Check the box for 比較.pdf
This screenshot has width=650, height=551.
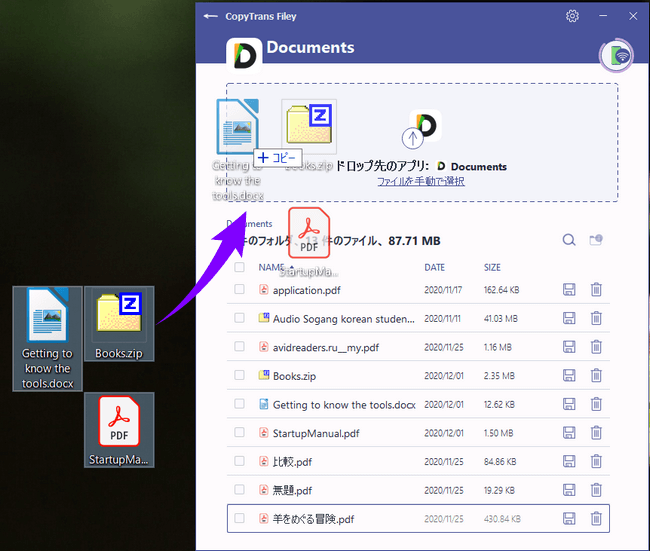point(239,461)
